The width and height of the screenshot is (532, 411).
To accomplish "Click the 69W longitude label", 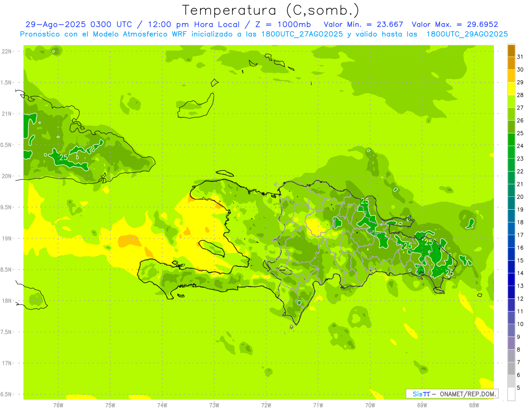I will point(422,405).
